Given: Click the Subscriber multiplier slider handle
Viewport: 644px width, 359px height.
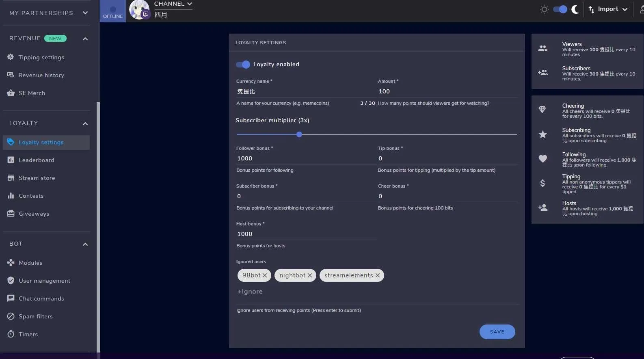Looking at the screenshot, I should click(299, 134).
